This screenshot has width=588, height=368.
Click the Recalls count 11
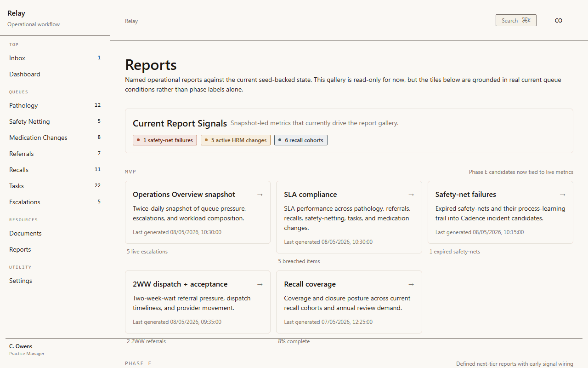pos(97,170)
